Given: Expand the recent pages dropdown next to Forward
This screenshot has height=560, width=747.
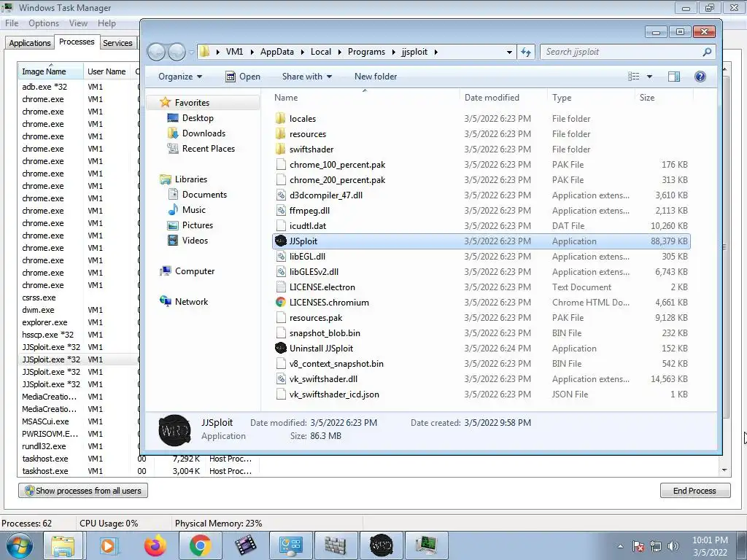Looking at the screenshot, I should tap(192, 52).
